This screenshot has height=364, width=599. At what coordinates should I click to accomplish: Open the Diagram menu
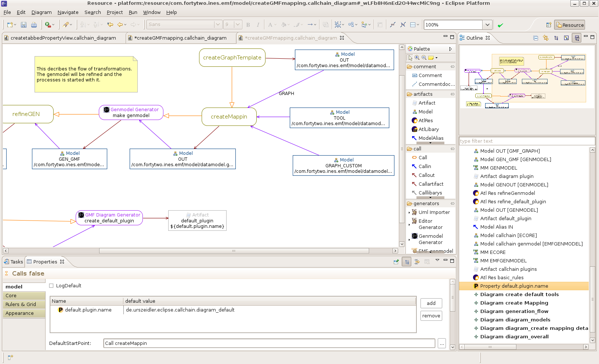pos(42,12)
